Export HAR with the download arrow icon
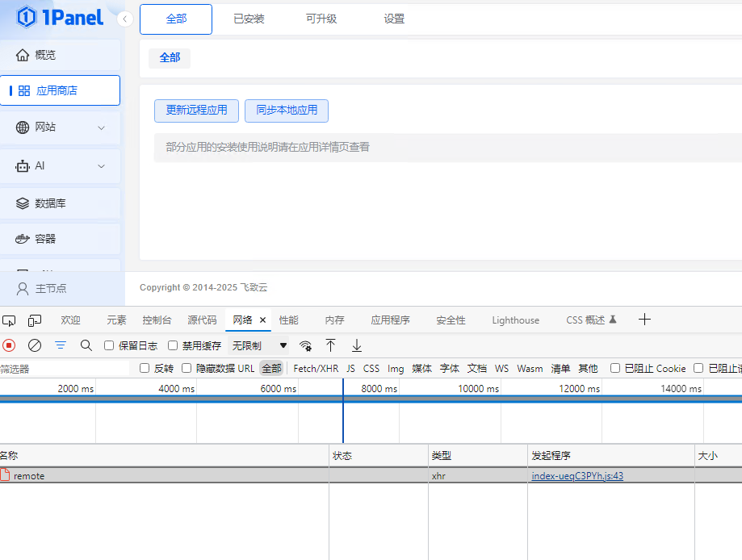Image resolution: width=742 pixels, height=560 pixels. click(x=356, y=345)
